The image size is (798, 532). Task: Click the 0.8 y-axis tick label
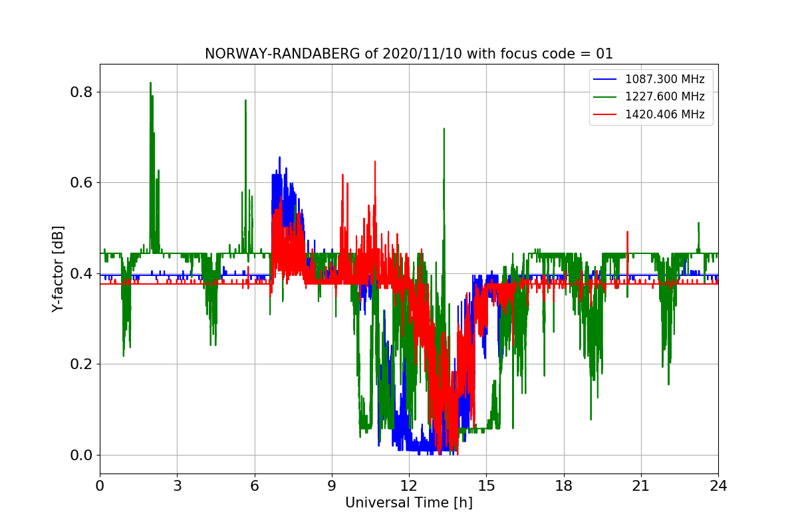click(x=82, y=92)
